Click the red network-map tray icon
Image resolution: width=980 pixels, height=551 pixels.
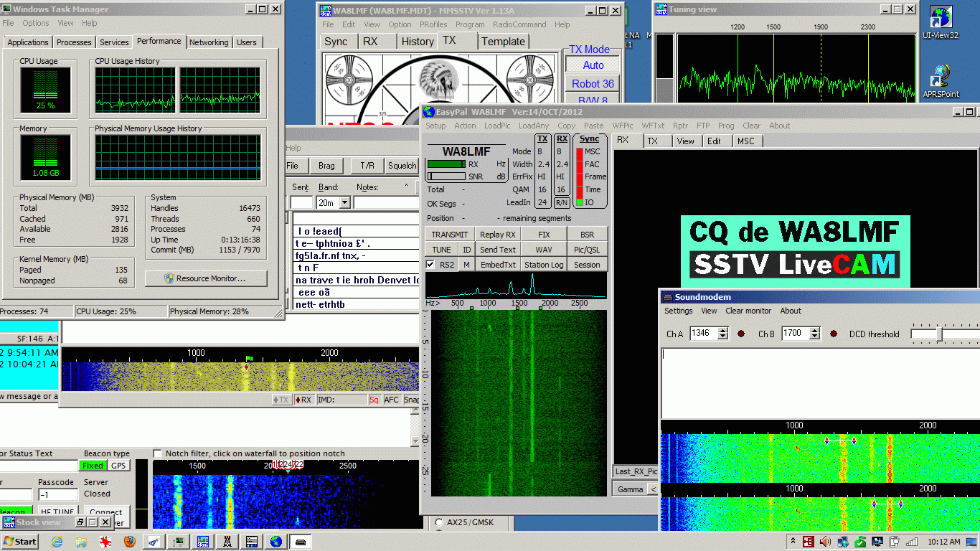[809, 542]
